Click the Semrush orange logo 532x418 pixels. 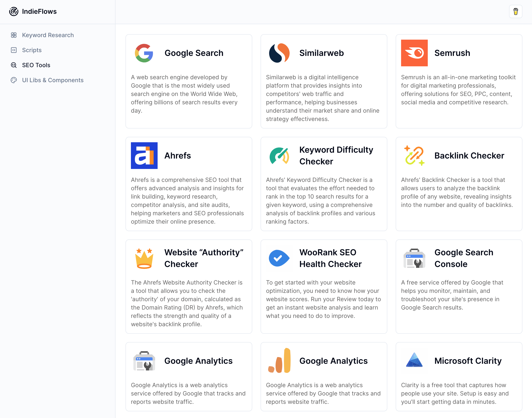pyautogui.click(x=414, y=53)
